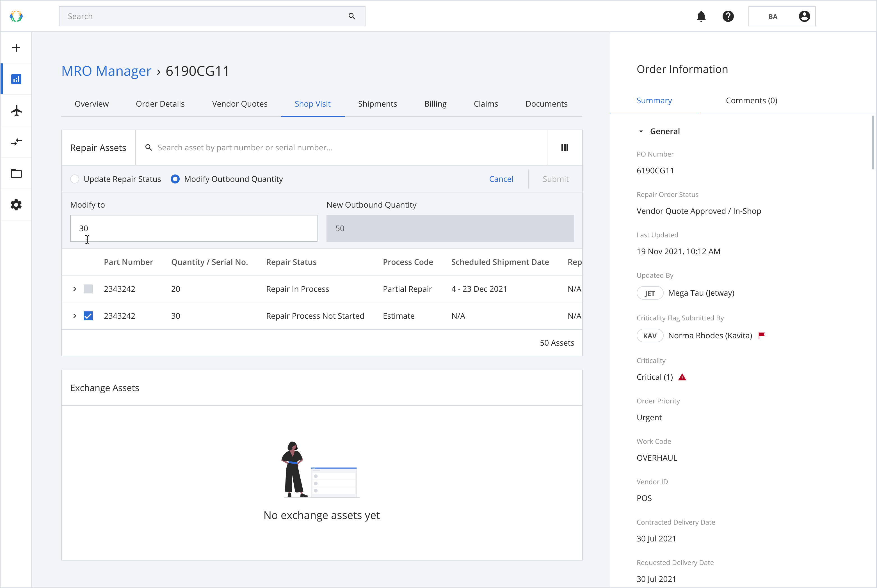Click the Repair Status column header
877x588 pixels.
tap(291, 262)
